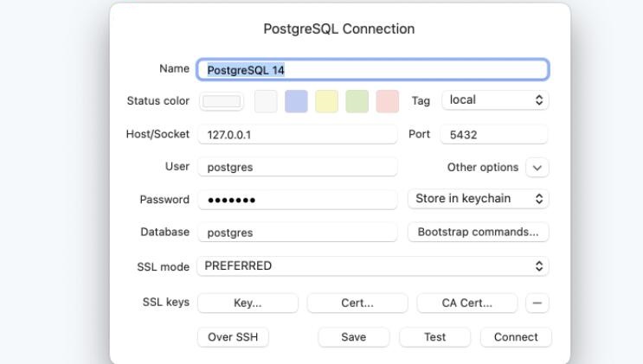Open the Over SSH settings
The height and width of the screenshot is (364, 643).
point(233,337)
